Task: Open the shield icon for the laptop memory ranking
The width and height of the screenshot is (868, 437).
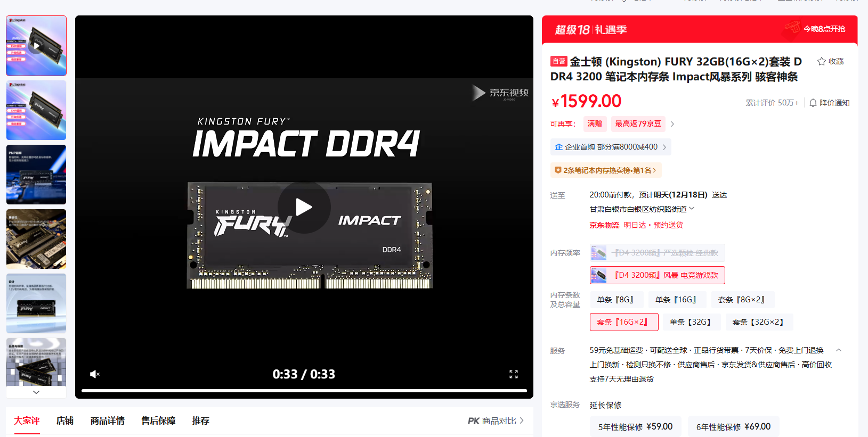Action: click(558, 170)
